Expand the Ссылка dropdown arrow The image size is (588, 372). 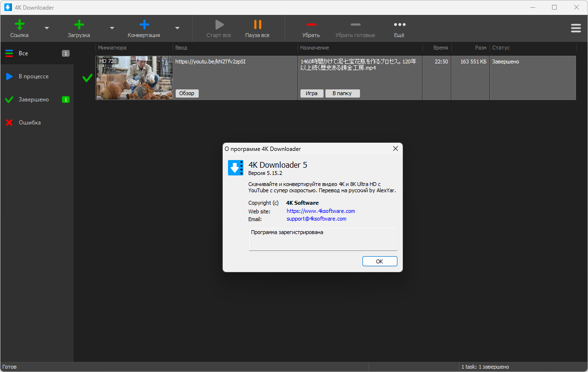tap(47, 28)
